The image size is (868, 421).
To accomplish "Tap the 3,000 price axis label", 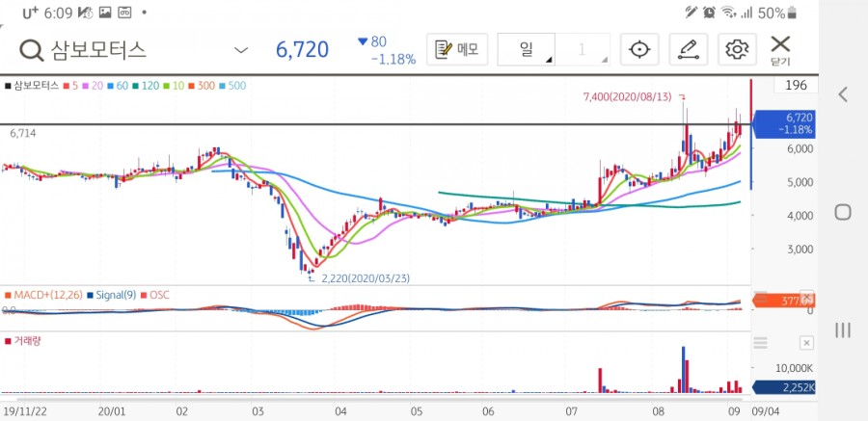I will click(x=801, y=249).
